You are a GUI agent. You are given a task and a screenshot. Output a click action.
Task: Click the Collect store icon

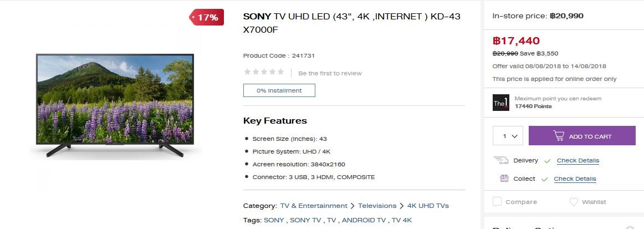504,179
